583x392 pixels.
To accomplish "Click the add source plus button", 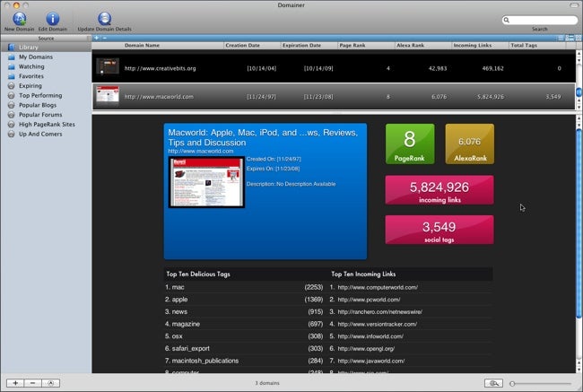I will click(15, 383).
